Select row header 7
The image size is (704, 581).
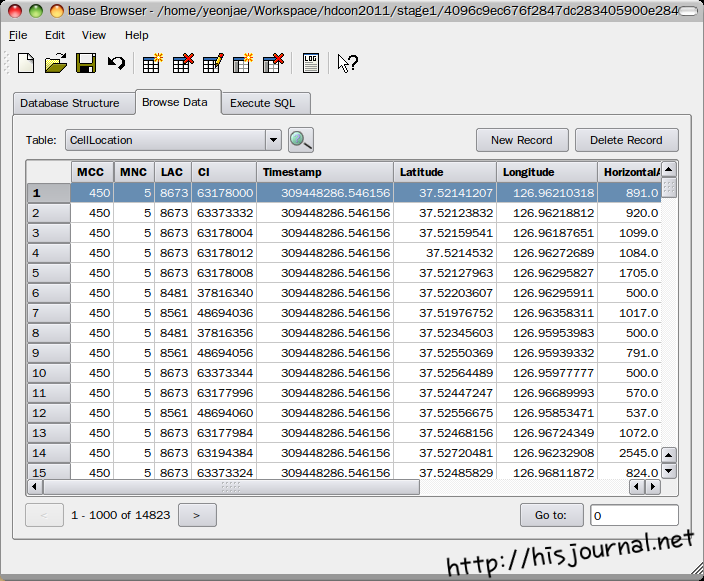[48, 313]
